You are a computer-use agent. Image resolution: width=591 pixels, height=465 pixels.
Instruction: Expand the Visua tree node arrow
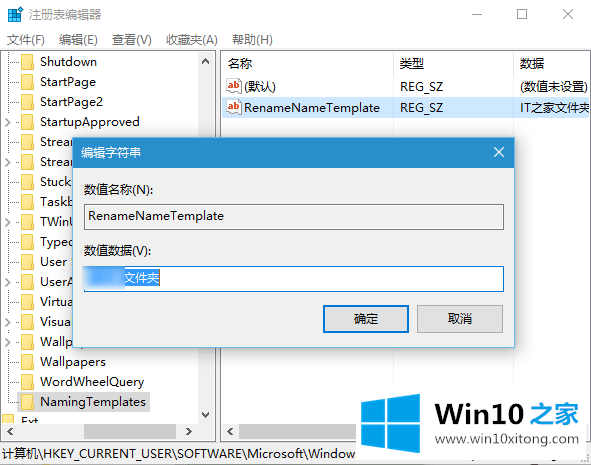[8, 322]
